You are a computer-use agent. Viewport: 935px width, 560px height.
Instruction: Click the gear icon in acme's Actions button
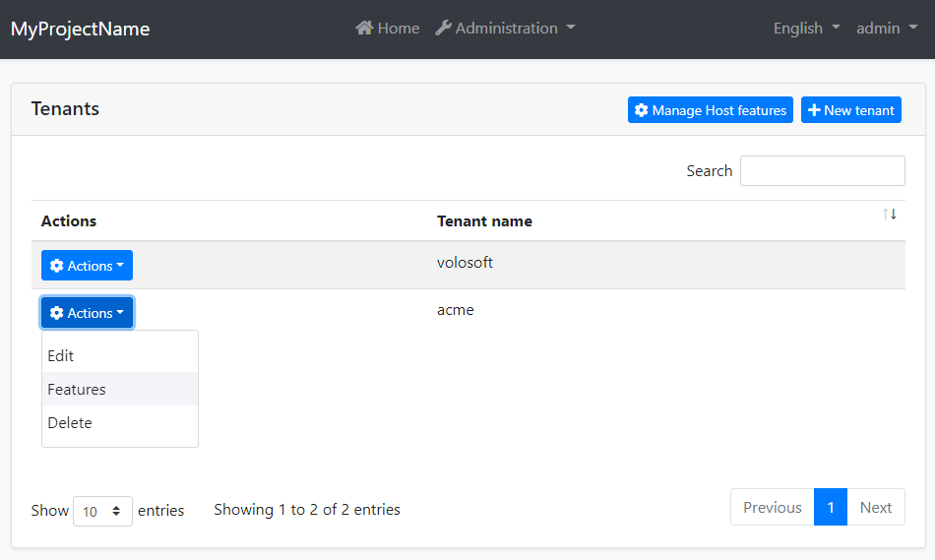point(57,313)
